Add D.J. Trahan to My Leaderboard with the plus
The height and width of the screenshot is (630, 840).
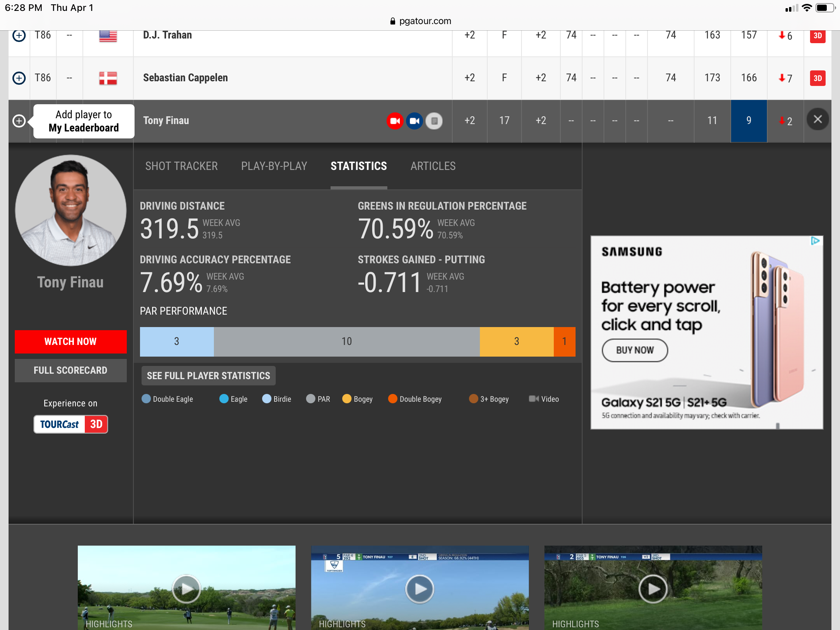tap(19, 36)
